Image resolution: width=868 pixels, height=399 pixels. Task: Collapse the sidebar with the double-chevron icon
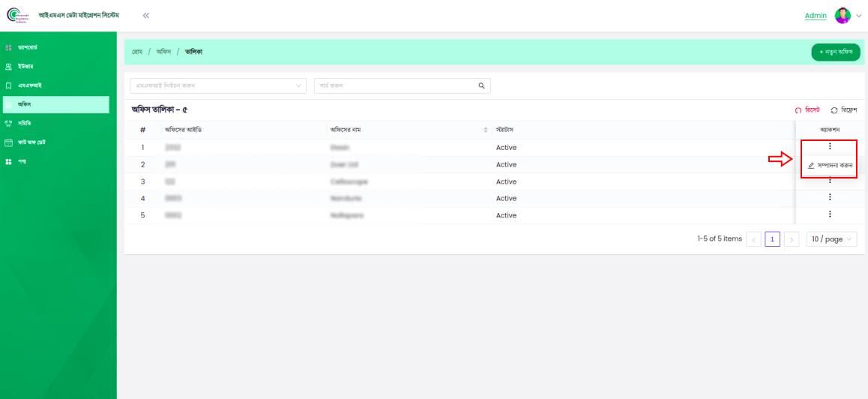pyautogui.click(x=146, y=16)
